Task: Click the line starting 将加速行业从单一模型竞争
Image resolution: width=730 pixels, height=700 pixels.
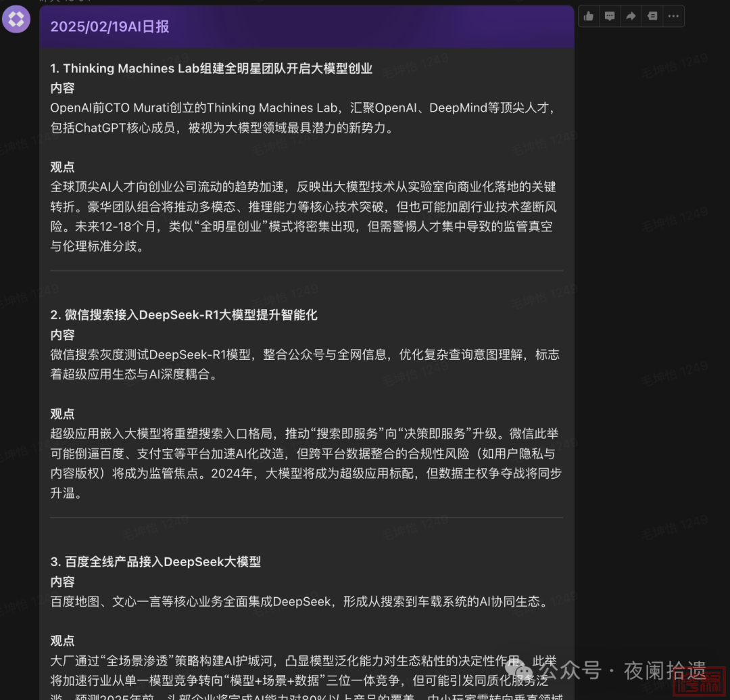Action: click(x=299, y=681)
